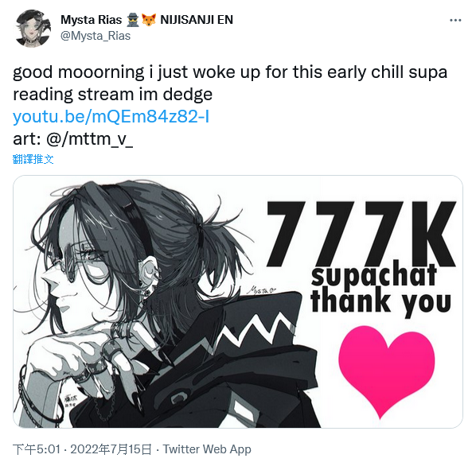Click the Mysta signature on the artwork
The width and height of the screenshot is (476, 470).
coord(261,289)
